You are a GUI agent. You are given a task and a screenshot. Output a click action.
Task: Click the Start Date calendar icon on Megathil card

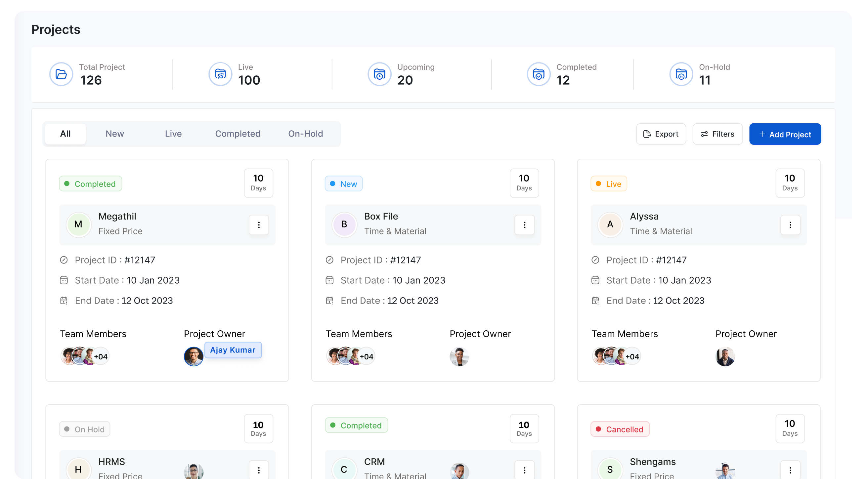(x=64, y=280)
